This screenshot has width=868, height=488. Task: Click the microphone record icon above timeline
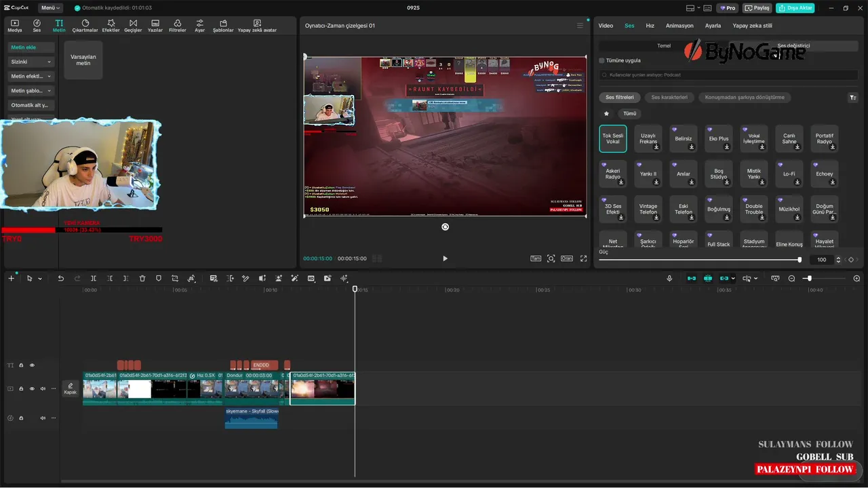coord(669,279)
